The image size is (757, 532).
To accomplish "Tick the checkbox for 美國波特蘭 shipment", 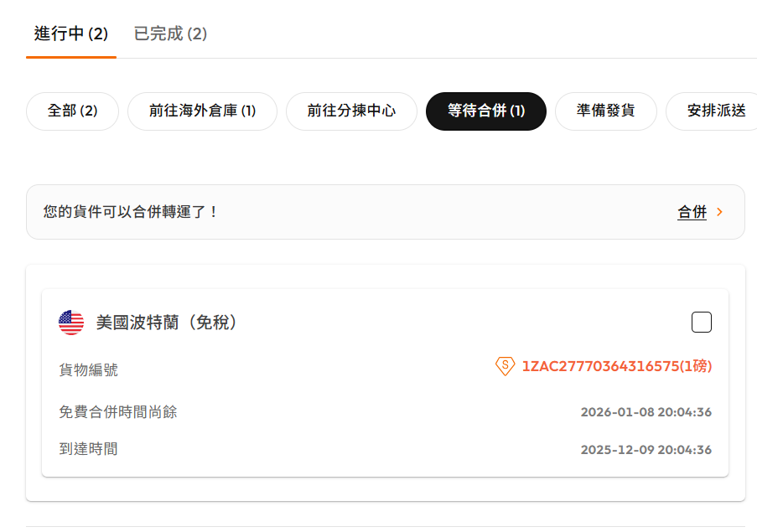I will (702, 323).
